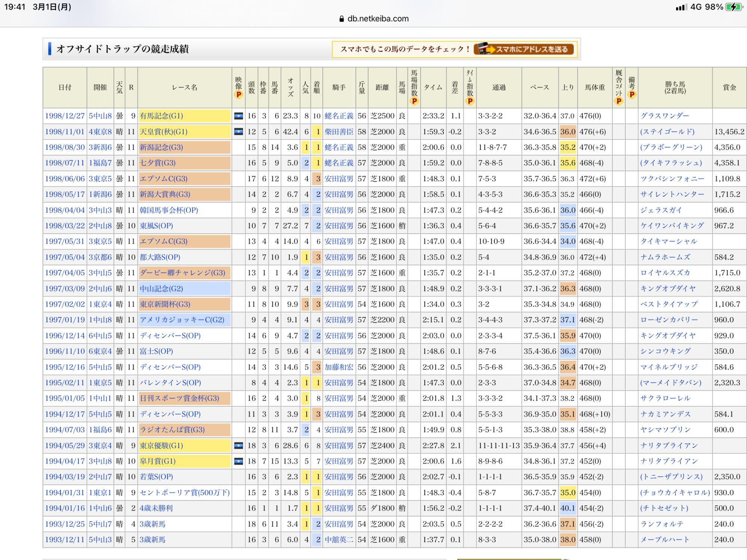Screen dimensions: 747x560
Task: Open 東京優駿(G1) race link
Action: pos(161,445)
